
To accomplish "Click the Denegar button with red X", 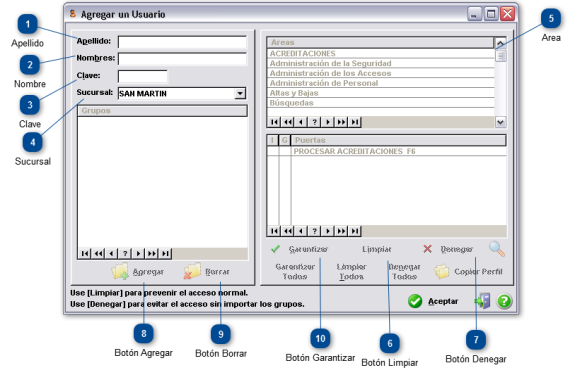I will [448, 249].
